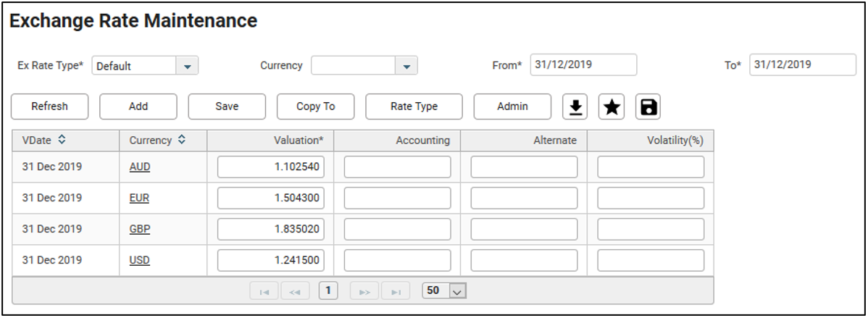Go to previous page pagination icon
Viewport: 868px width, 318px height.
[295, 291]
